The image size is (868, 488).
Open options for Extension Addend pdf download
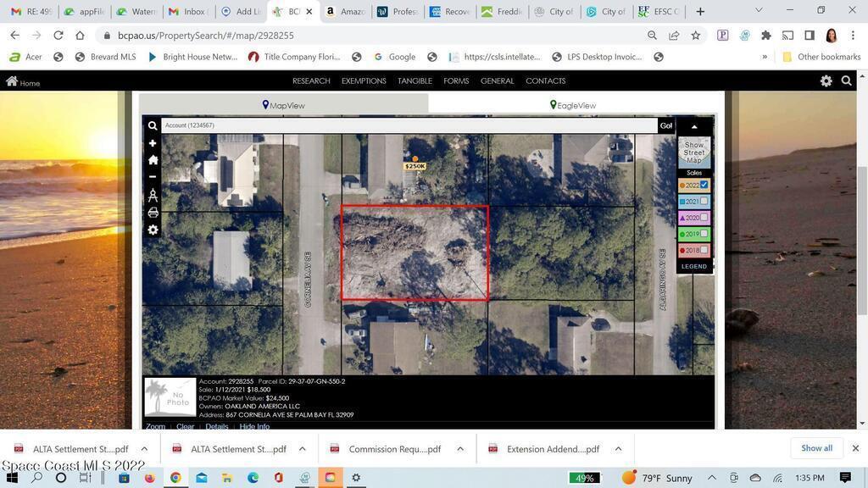pyautogui.click(x=618, y=449)
